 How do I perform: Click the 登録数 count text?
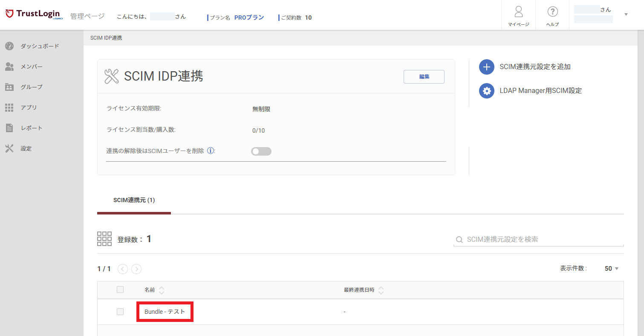pyautogui.click(x=134, y=239)
